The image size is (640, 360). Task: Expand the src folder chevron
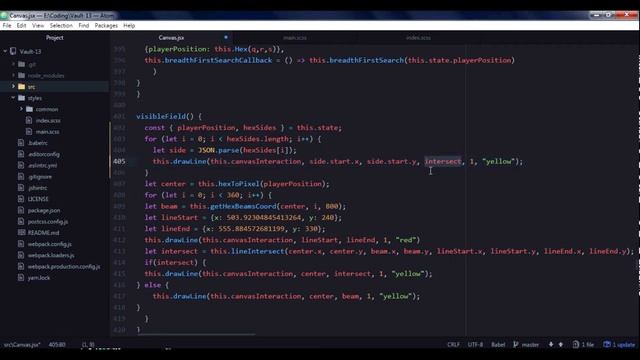(13, 87)
